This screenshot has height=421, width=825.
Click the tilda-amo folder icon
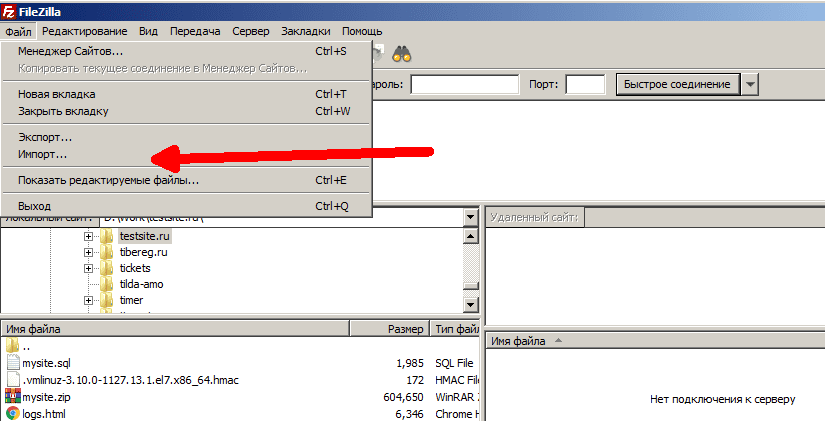107,284
